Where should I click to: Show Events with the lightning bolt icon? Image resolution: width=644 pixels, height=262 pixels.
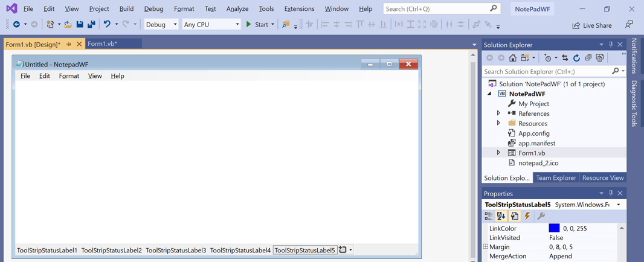(527, 216)
